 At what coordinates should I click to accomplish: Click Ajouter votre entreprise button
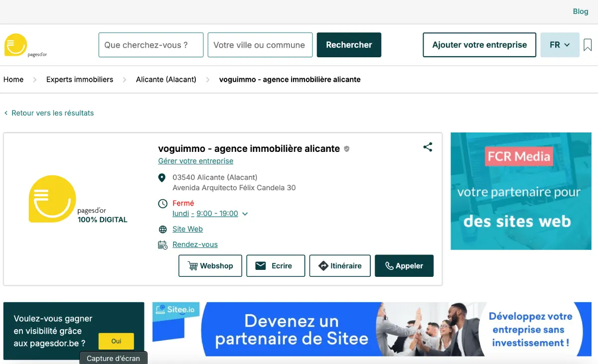(x=479, y=45)
